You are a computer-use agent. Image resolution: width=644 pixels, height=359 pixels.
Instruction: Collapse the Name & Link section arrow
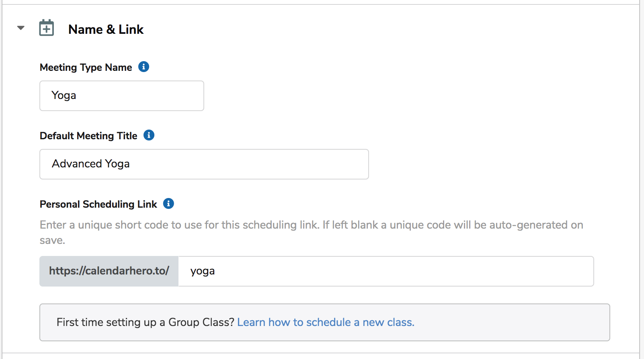pyautogui.click(x=21, y=28)
